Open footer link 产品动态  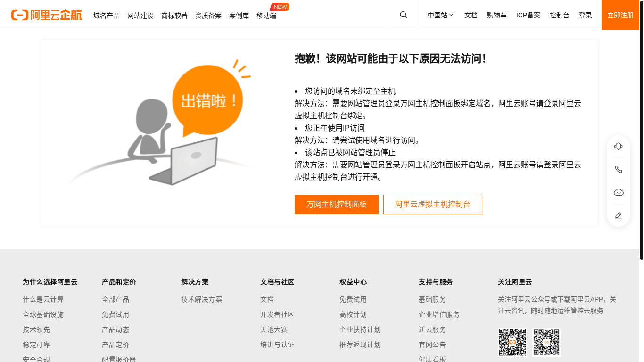pos(116,329)
